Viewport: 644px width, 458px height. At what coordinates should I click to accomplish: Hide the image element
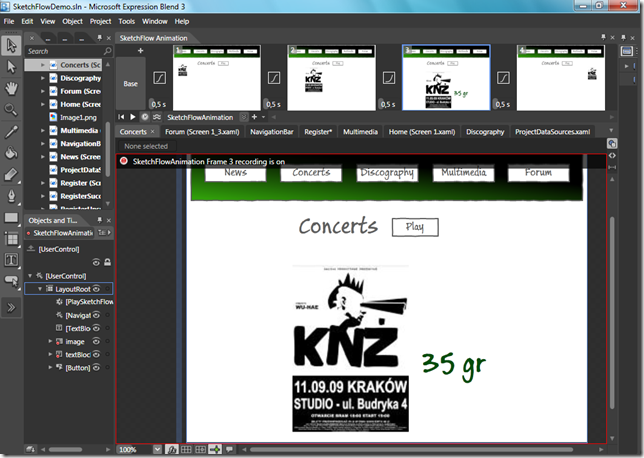coord(96,341)
